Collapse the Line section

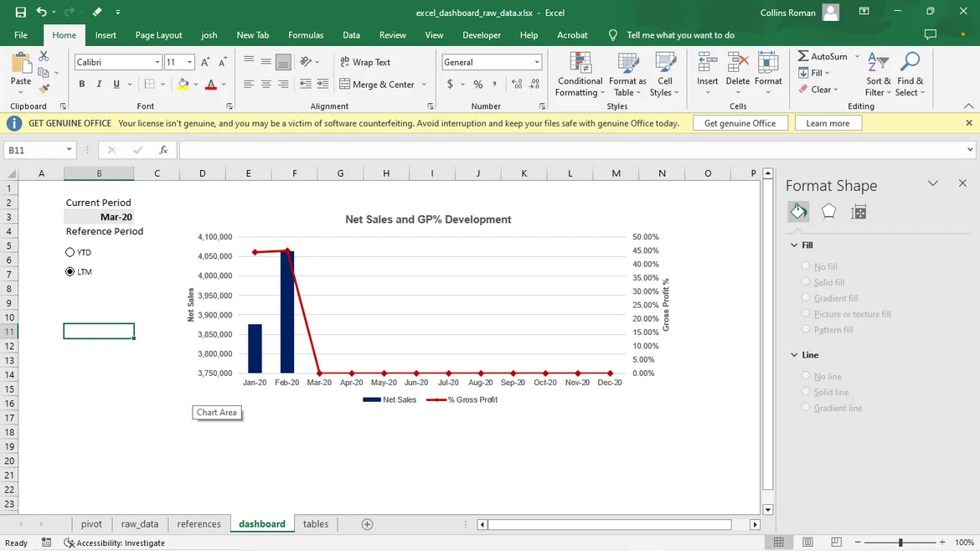pyautogui.click(x=795, y=355)
